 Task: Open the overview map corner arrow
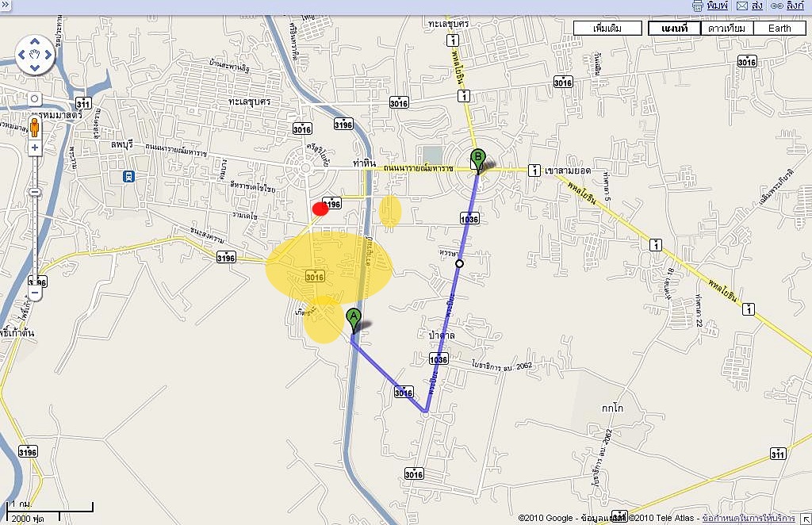(x=805, y=518)
